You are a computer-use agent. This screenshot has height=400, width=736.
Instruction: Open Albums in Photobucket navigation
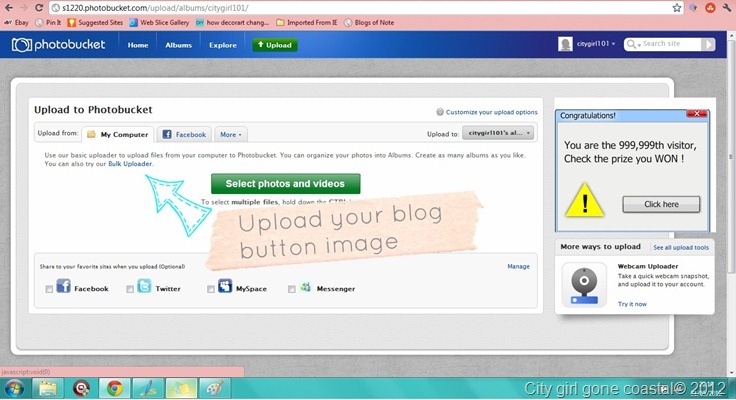click(178, 45)
